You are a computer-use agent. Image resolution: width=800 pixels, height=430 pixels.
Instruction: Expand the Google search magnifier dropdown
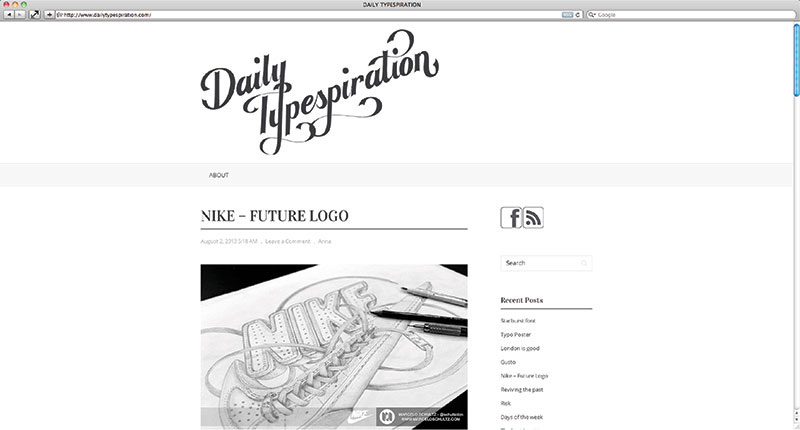[x=592, y=15]
